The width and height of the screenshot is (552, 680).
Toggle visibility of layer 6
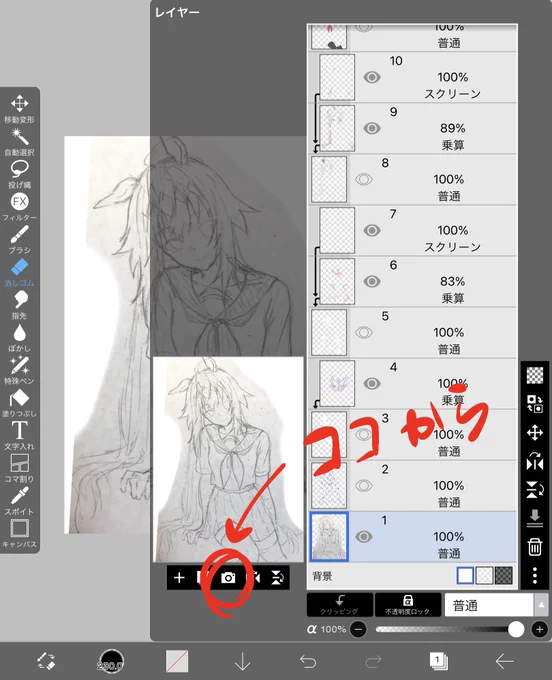(372, 281)
